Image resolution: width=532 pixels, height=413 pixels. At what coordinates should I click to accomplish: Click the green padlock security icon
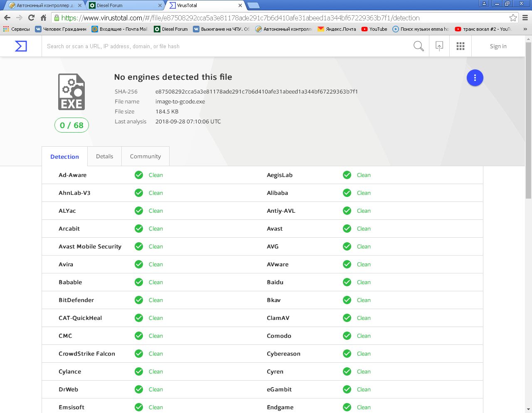click(x=57, y=18)
